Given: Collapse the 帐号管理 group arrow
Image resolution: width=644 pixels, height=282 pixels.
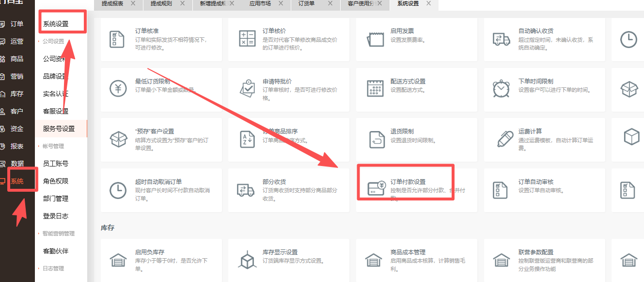Looking at the screenshot, I should (39, 146).
